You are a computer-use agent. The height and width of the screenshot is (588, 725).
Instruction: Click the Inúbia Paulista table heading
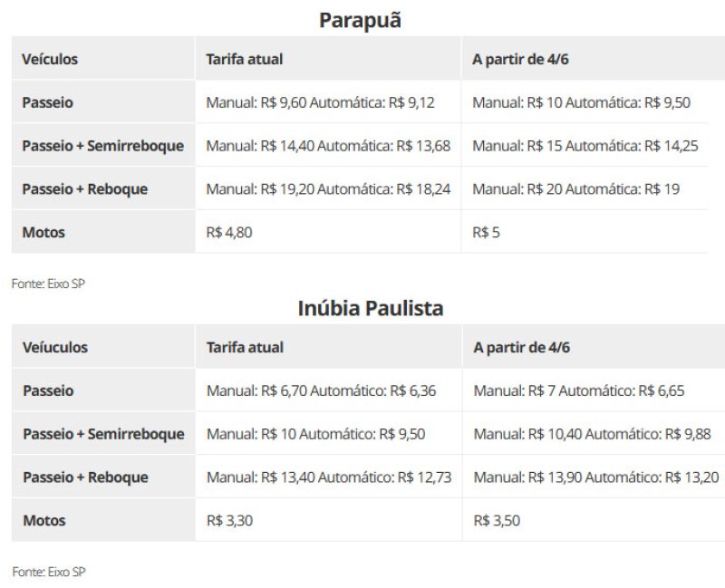click(x=371, y=308)
